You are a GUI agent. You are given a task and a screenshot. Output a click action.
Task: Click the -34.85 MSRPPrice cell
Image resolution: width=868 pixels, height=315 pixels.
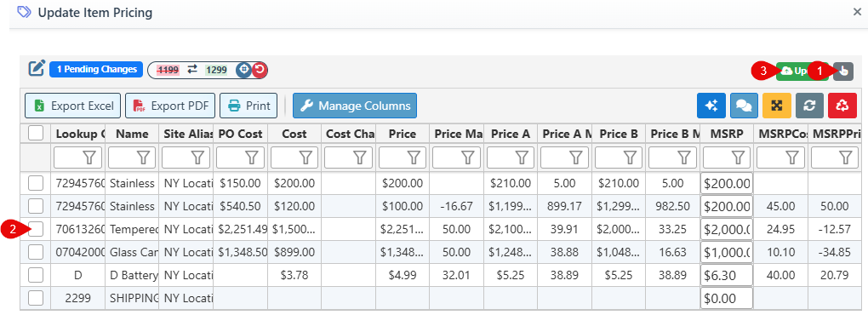(x=836, y=253)
